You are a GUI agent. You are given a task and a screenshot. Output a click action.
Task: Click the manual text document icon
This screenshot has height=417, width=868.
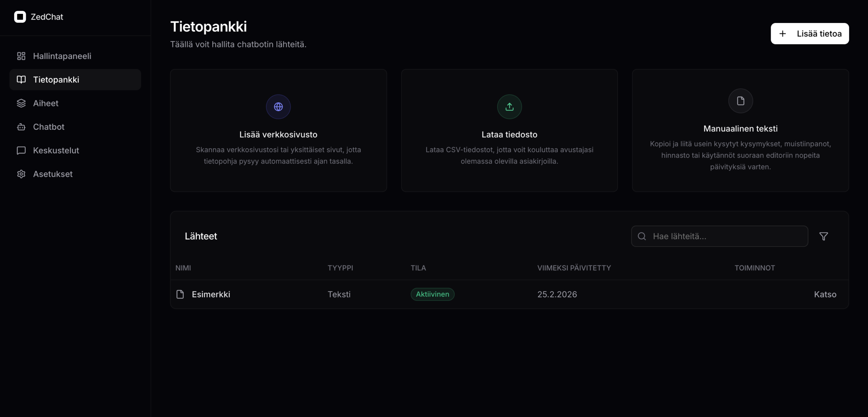741,101
